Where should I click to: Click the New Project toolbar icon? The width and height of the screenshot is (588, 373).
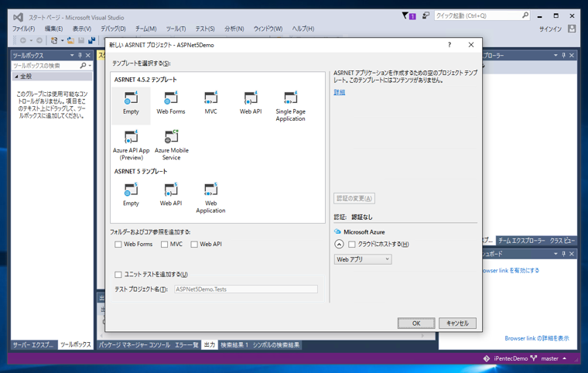[54, 40]
